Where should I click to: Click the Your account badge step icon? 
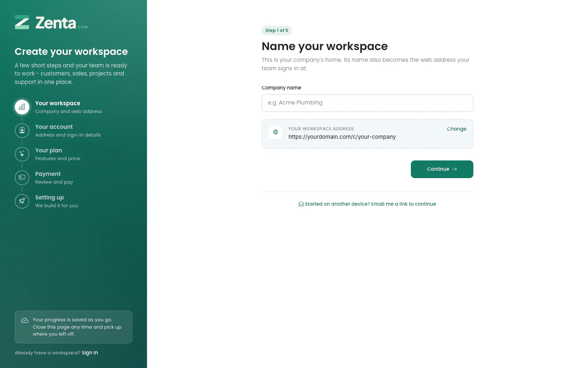pos(22,131)
